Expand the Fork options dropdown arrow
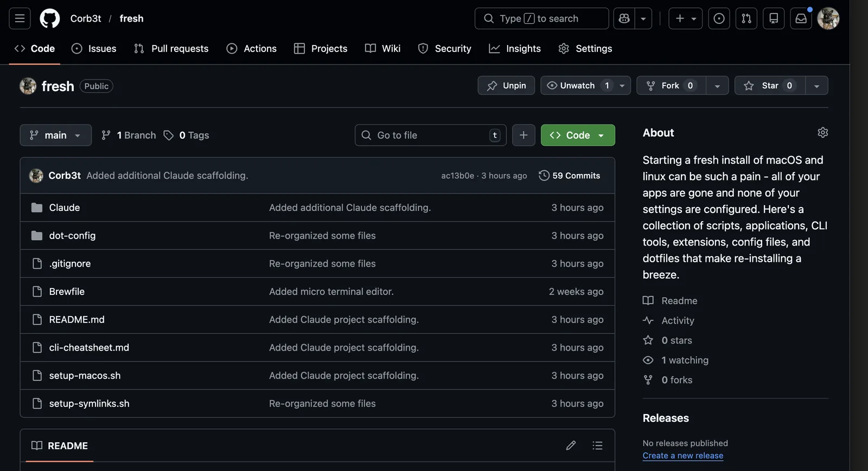Screen dimensions: 868x471 (717, 86)
